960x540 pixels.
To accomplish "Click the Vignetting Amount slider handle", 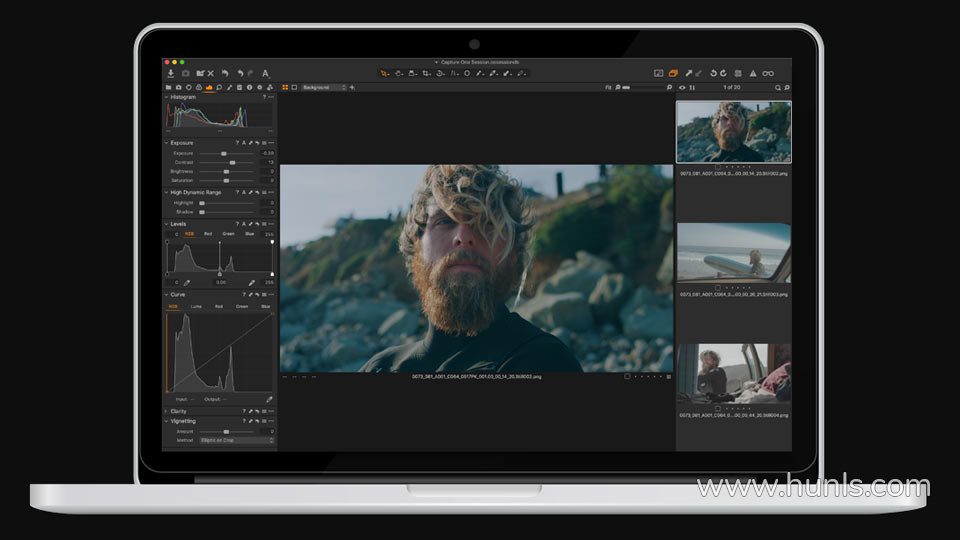I will click(226, 432).
